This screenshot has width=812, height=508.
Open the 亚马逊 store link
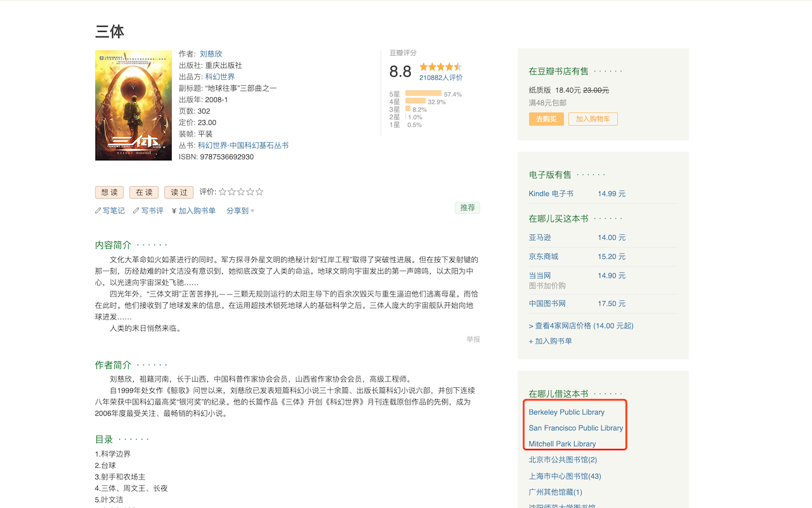tap(540, 237)
